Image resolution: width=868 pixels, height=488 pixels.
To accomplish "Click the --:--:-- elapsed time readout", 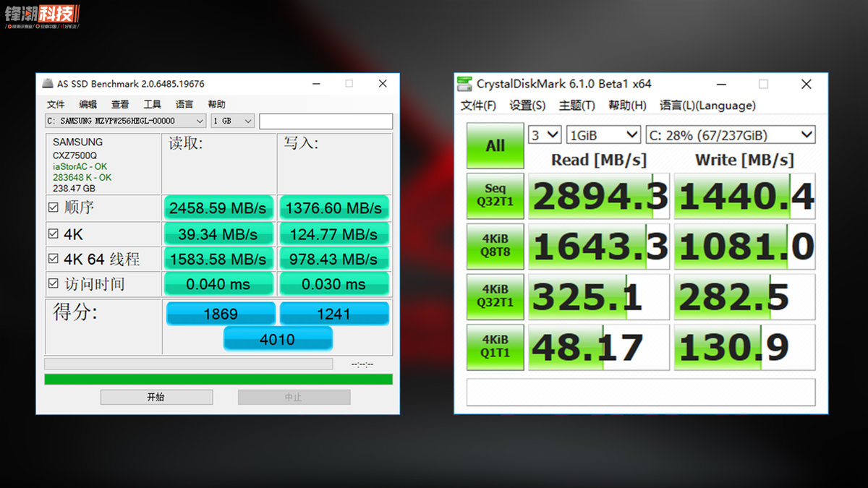I will 361,364.
